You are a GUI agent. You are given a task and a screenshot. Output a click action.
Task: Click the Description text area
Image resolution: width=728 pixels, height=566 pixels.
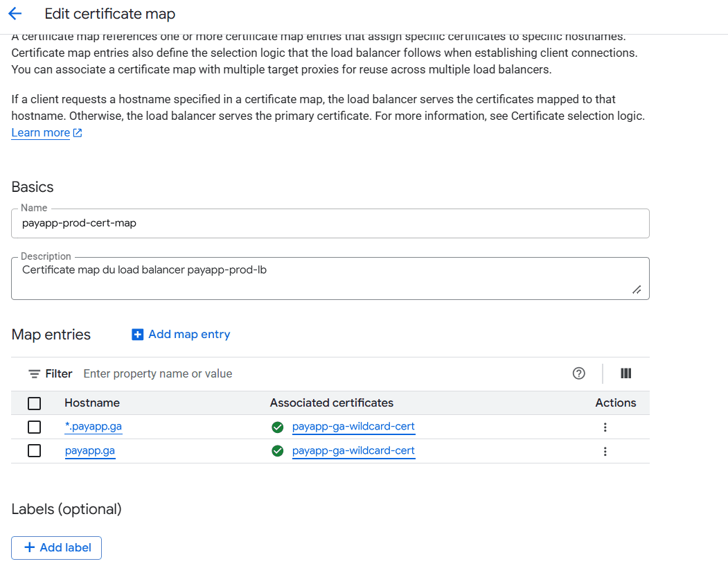tap(330, 278)
